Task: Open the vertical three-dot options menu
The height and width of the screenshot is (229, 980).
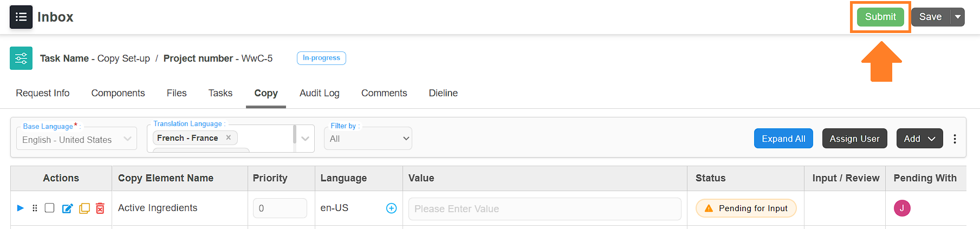Action: pyautogui.click(x=955, y=139)
